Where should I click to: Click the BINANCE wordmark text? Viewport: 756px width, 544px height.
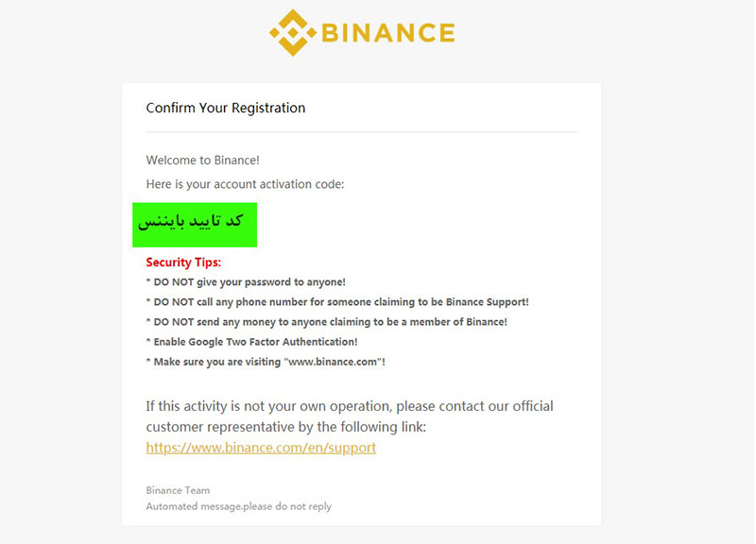tap(388, 33)
